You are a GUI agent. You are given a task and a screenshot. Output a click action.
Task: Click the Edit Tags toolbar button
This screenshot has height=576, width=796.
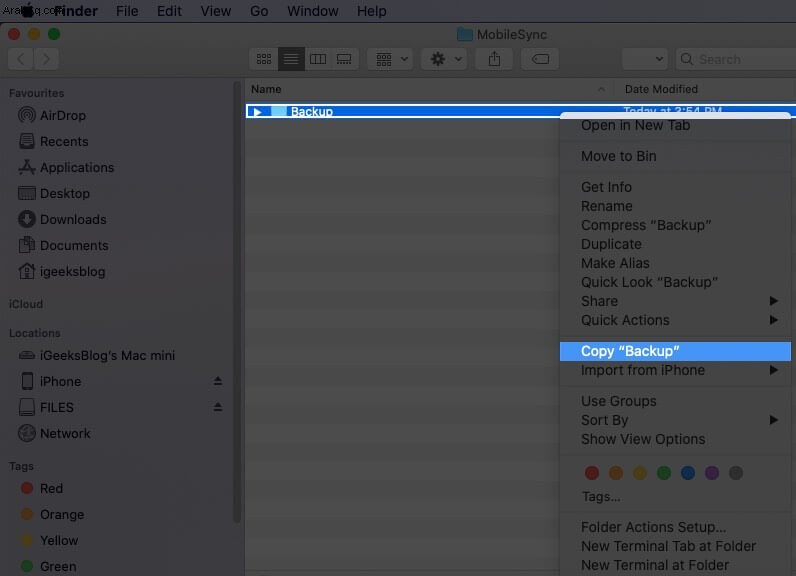tap(540, 59)
